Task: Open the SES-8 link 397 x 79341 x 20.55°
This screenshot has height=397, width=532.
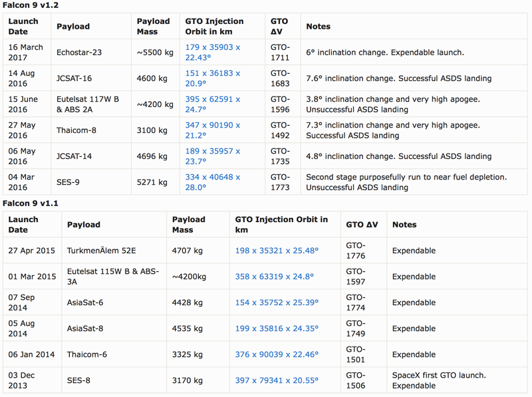Action: 277,380
